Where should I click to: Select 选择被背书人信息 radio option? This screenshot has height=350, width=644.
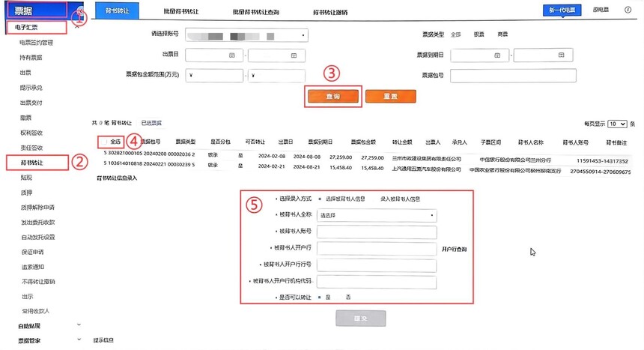tap(320, 199)
